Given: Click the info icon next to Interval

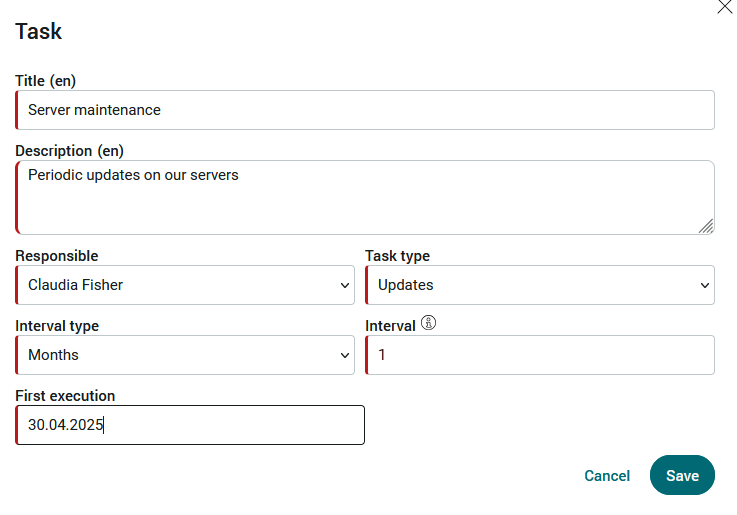Looking at the screenshot, I should pos(428,323).
